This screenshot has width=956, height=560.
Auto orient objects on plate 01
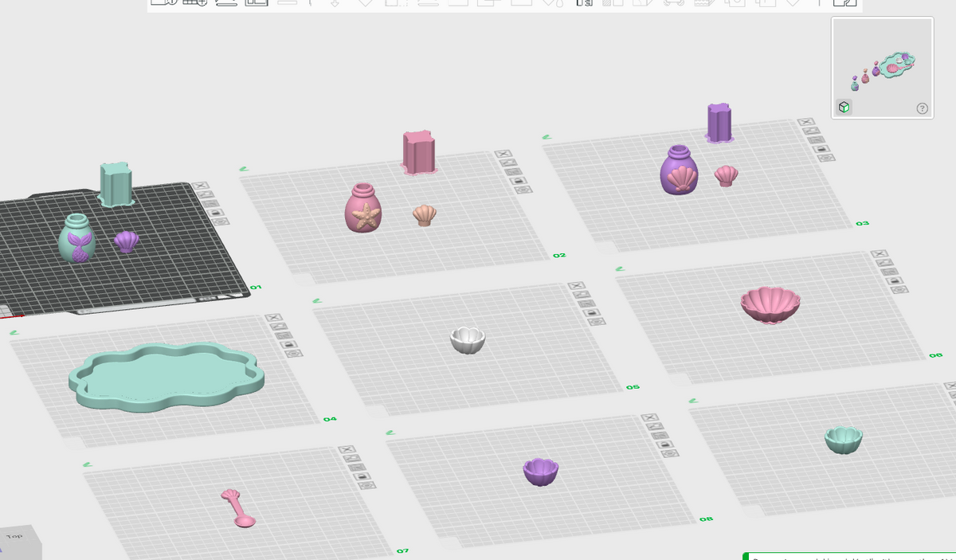205,194
